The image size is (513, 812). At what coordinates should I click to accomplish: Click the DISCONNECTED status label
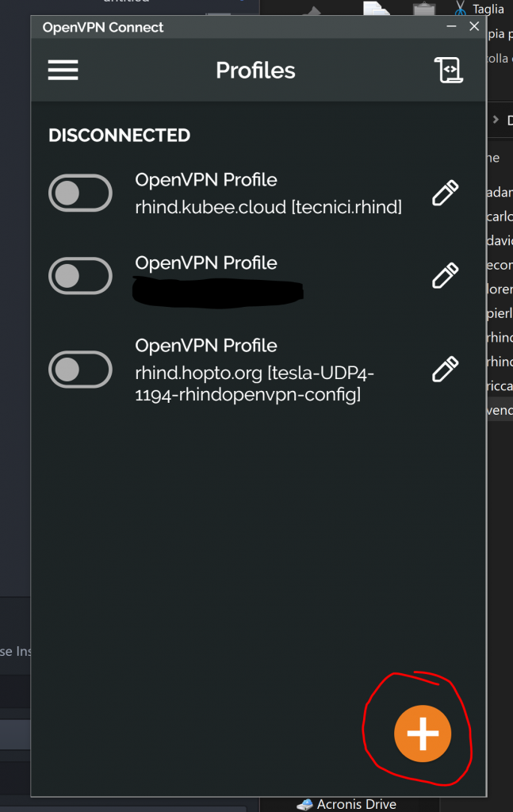point(119,136)
